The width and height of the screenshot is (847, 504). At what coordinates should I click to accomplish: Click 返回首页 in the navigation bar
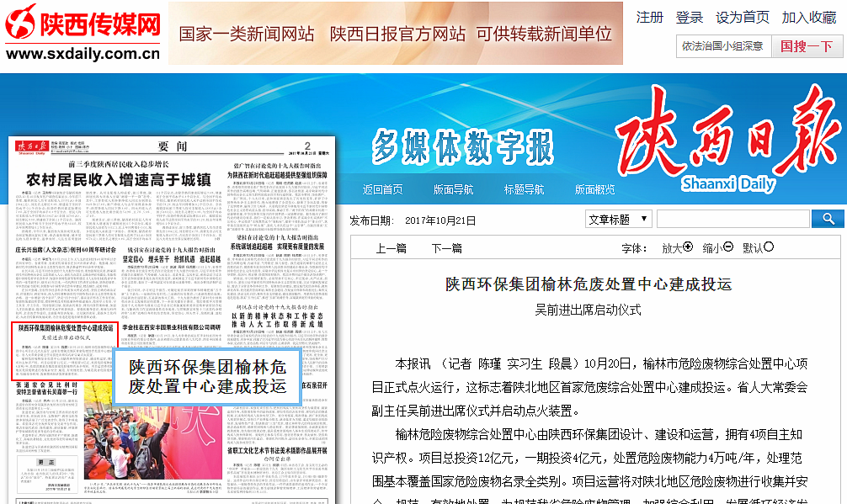382,189
